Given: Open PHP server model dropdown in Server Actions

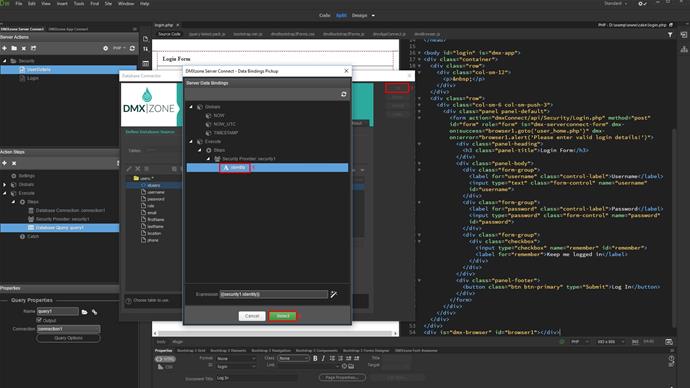Looking at the screenshot, I should [x=119, y=48].
